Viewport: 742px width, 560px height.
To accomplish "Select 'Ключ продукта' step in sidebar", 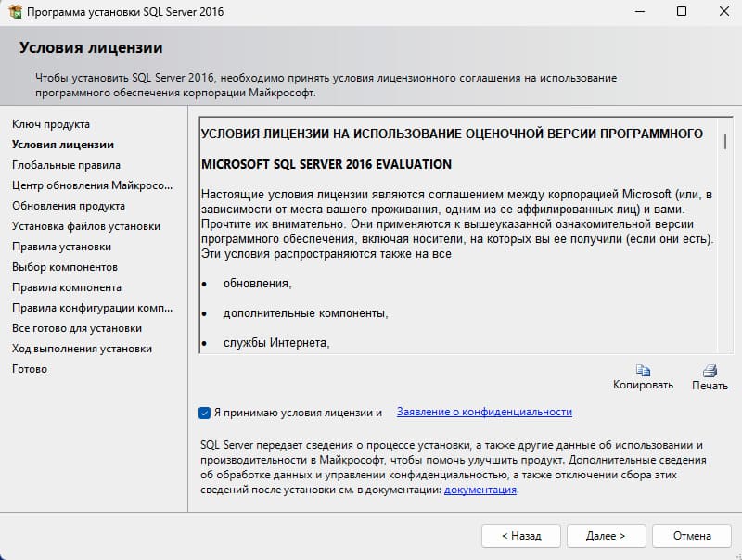I will click(x=51, y=124).
